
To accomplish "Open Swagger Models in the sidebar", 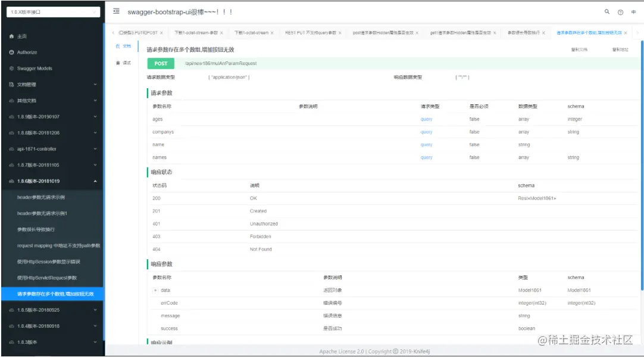I will coord(30,69).
